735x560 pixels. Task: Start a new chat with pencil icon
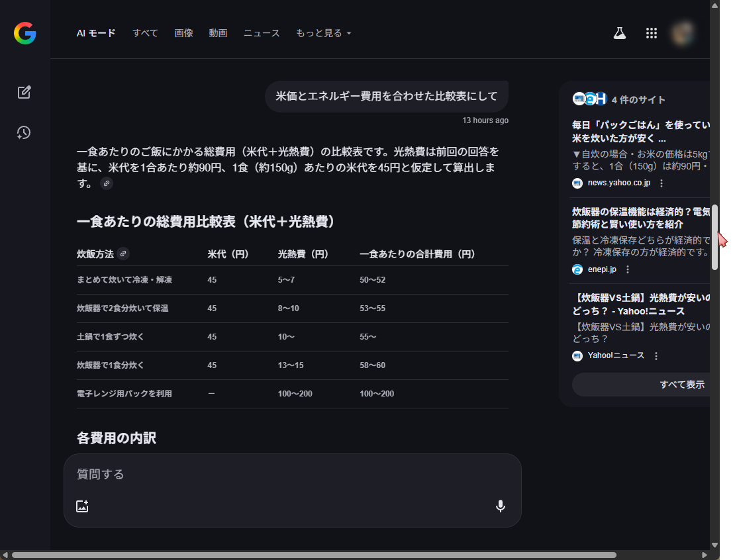click(x=24, y=93)
